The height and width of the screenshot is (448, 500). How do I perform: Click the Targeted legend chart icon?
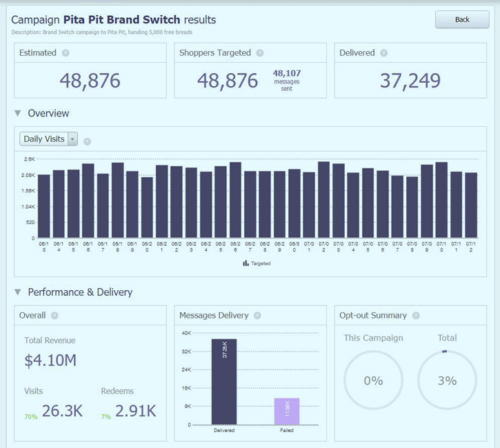tap(246, 263)
